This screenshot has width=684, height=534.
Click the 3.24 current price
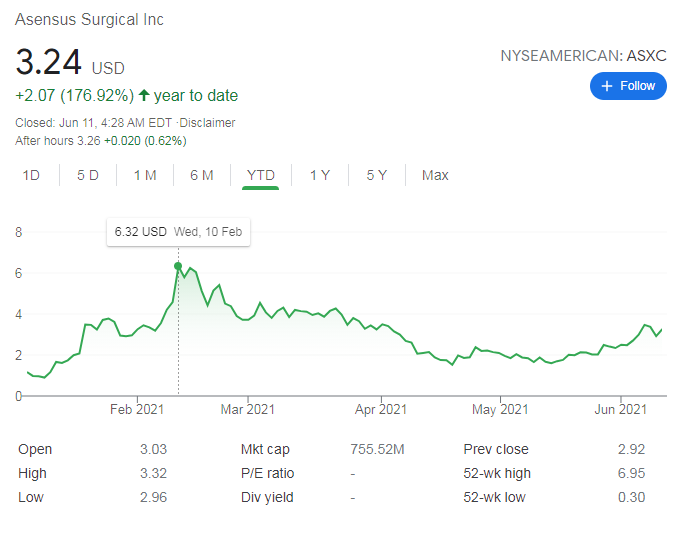[x=48, y=62]
